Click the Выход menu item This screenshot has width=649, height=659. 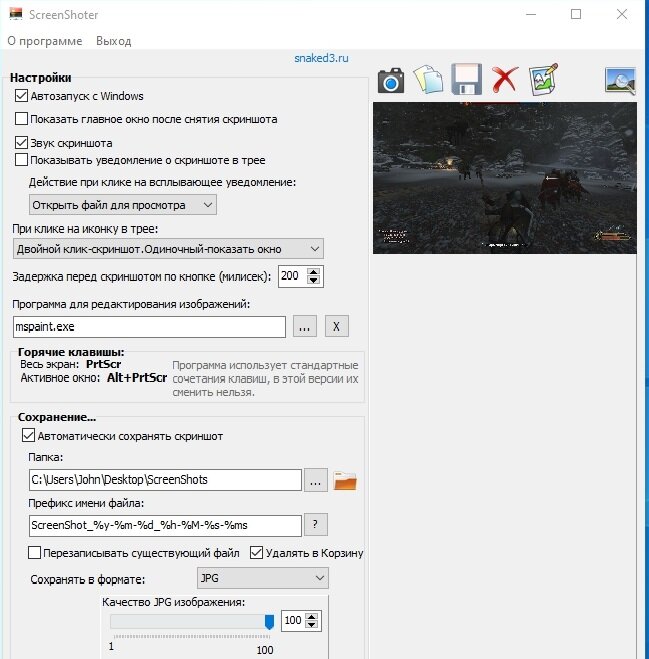113,41
